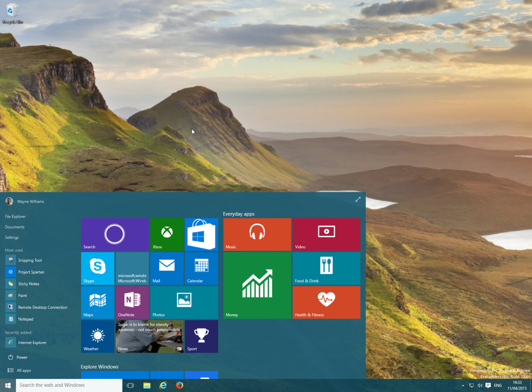Open Wayne Williams account menu
This screenshot has width=532, height=392.
(25, 201)
